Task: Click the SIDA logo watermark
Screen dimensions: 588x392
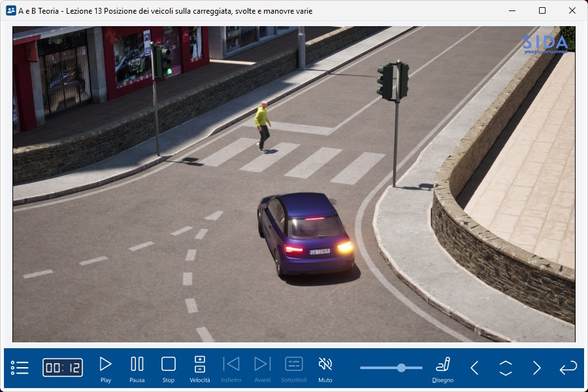Action: point(545,43)
